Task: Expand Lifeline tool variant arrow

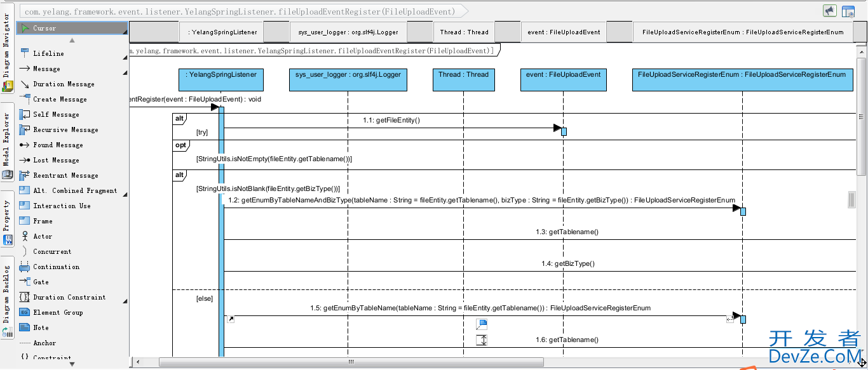Action: point(125,57)
